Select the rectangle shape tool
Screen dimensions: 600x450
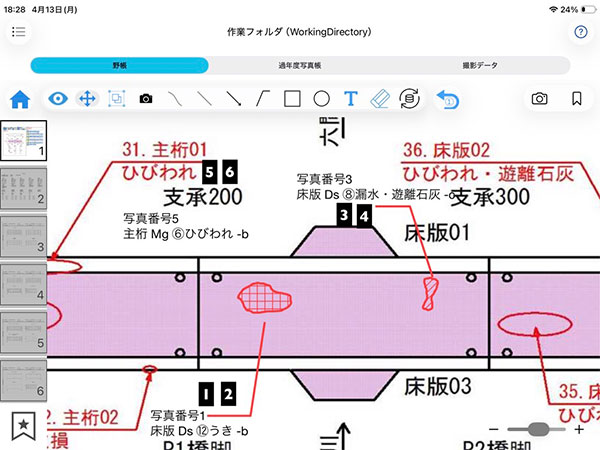pos(292,99)
